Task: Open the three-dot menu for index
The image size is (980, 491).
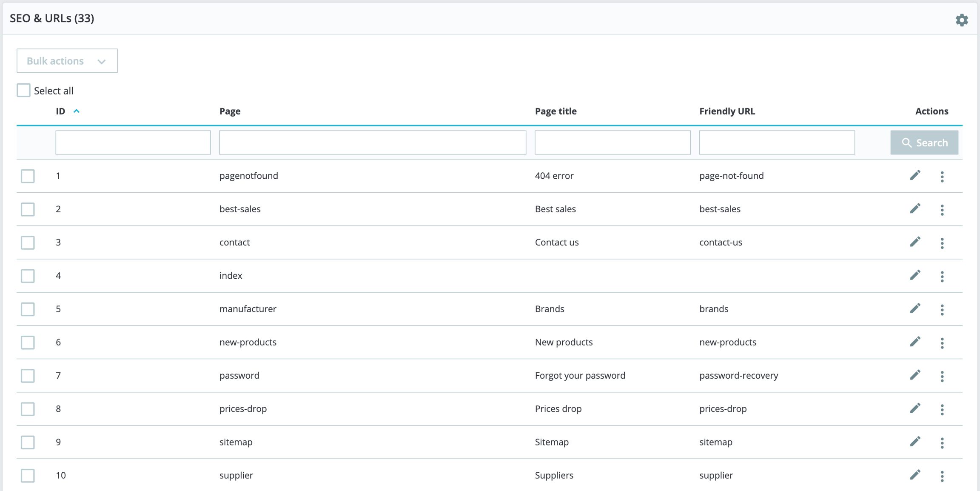Action: click(942, 276)
